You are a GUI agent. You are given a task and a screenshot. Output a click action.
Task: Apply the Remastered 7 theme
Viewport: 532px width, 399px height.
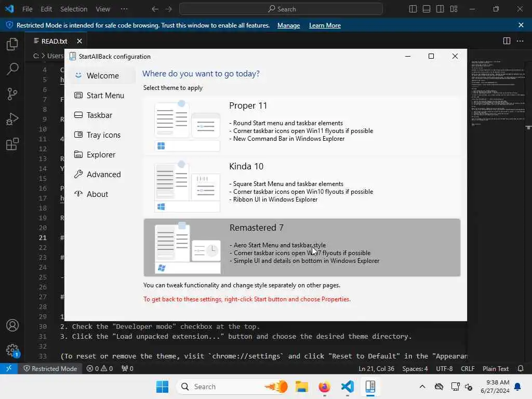tap(302, 247)
